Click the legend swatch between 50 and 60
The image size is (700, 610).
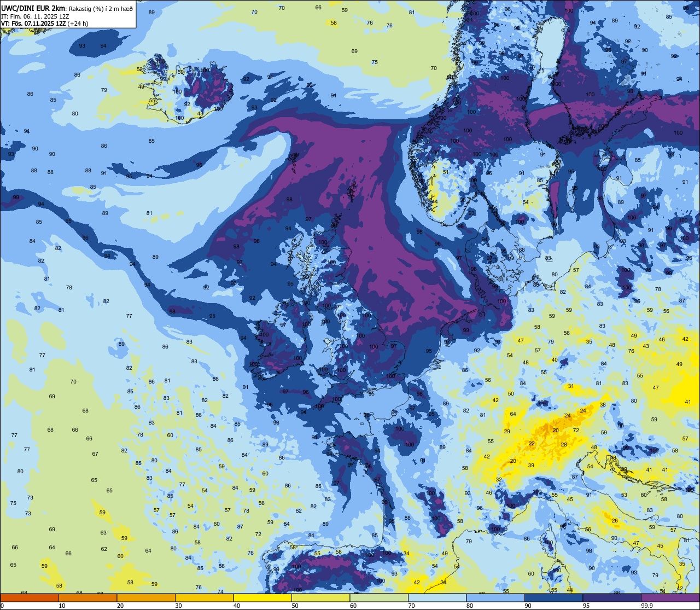click(320, 597)
